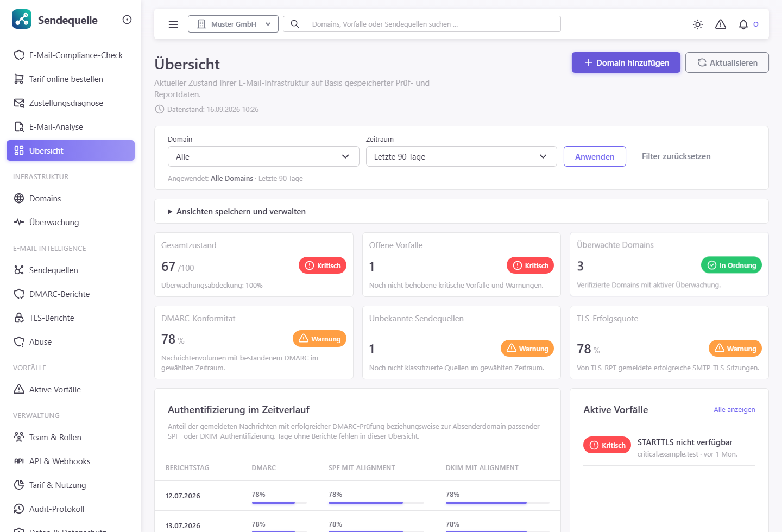Image resolution: width=782 pixels, height=532 pixels.
Task: Expand the Domain filter dropdown
Action: tap(263, 156)
